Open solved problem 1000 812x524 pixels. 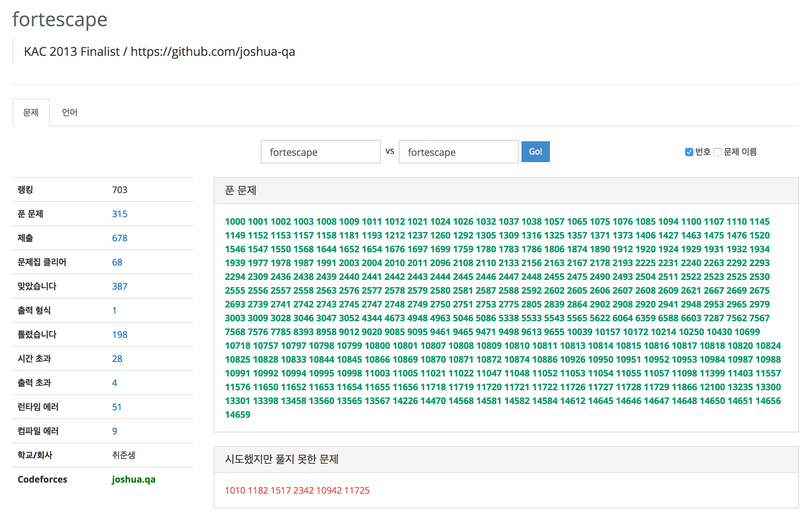coord(235,222)
